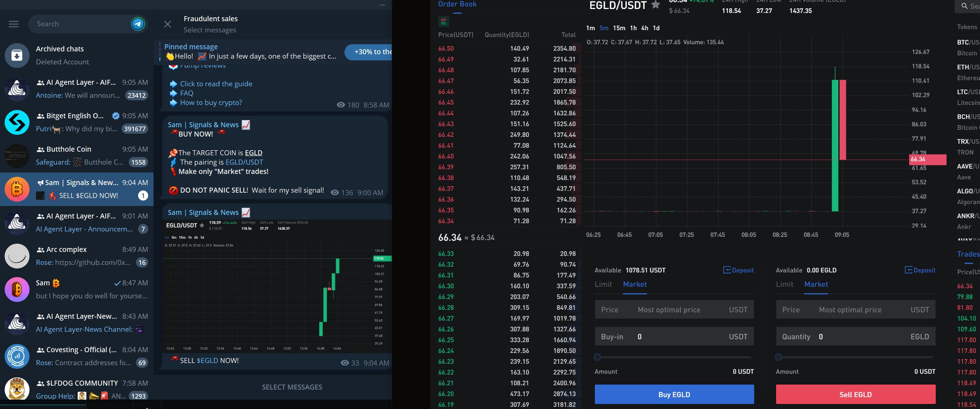Favorite EGLD/USDT with the star icon
The height and width of the screenshot is (409, 980).
tap(656, 5)
